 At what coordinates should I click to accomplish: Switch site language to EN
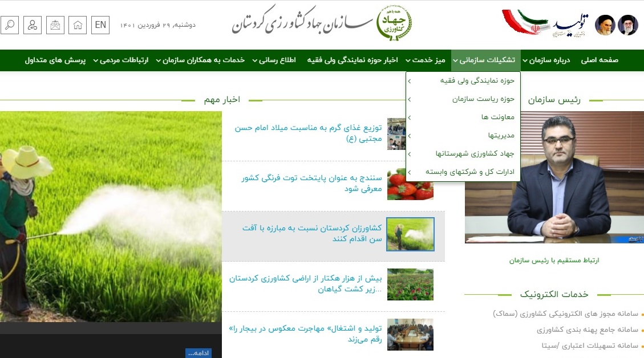pos(100,25)
